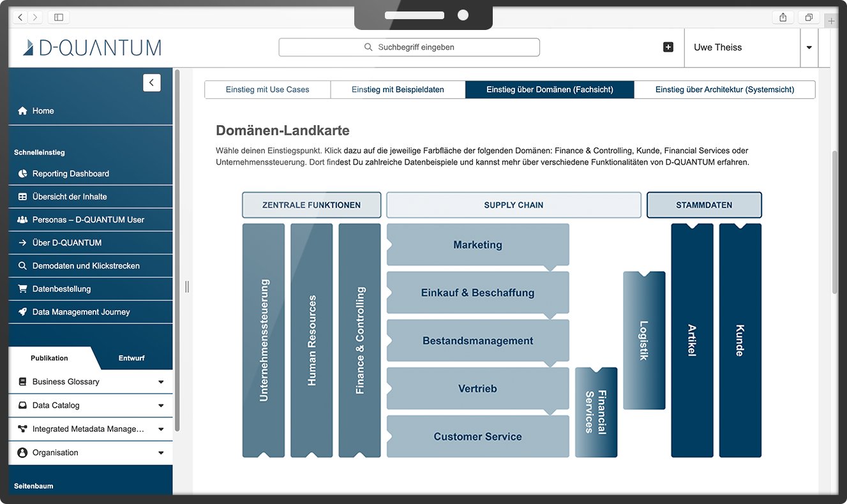Click the Übersicht der Inhalte grid icon
This screenshot has height=504, width=847.
[x=22, y=196]
